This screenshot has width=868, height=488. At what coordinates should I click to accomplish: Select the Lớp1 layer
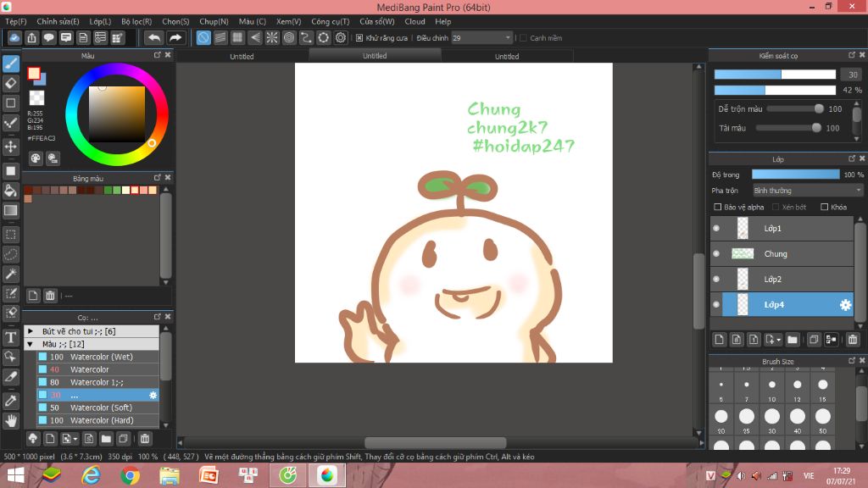(782, 229)
